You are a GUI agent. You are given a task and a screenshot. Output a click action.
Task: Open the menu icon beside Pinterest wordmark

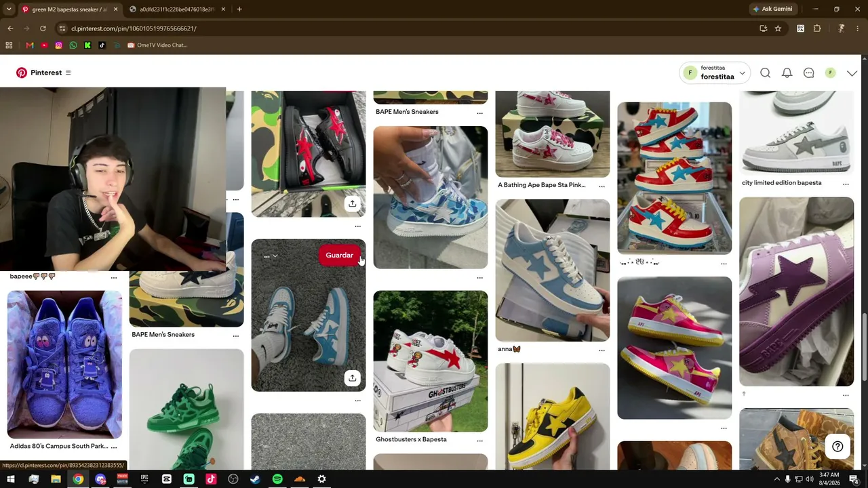pyautogui.click(x=68, y=73)
